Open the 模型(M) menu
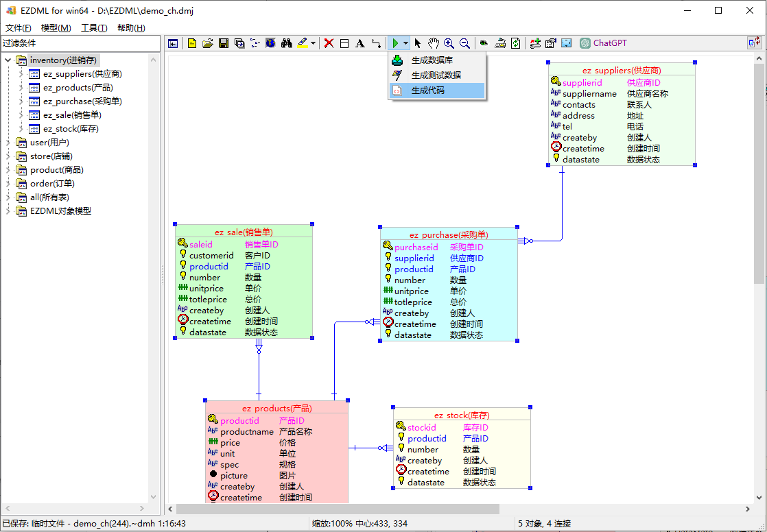This screenshot has height=532, width=767. pos(56,28)
